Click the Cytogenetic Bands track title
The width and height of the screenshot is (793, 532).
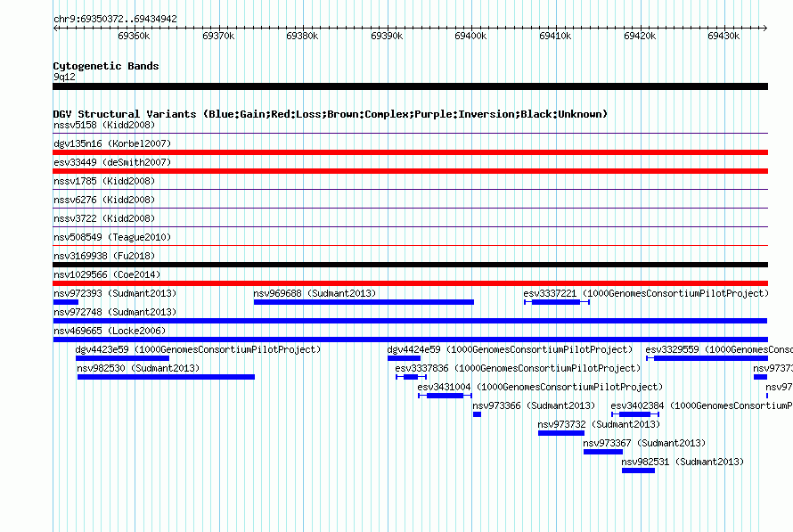point(106,66)
